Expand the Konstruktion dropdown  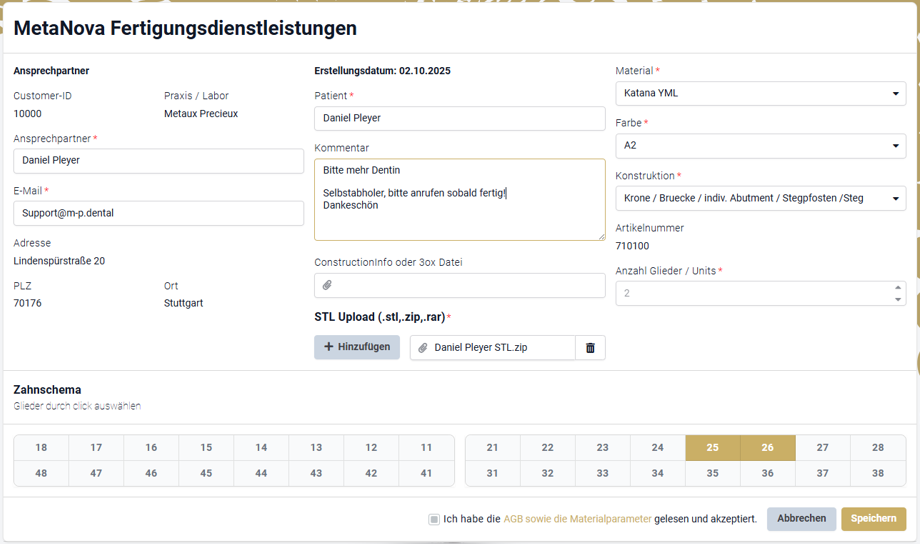pyautogui.click(x=760, y=198)
